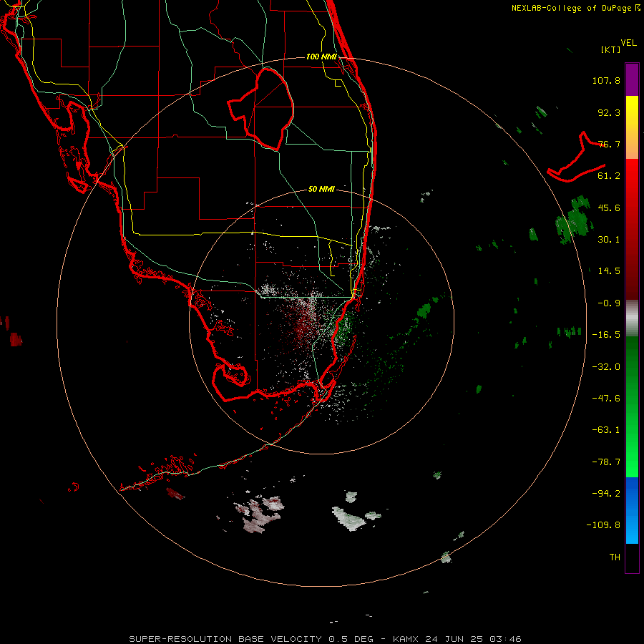Click the -94.2 velocity scale value
644x644 pixels.
tap(606, 493)
